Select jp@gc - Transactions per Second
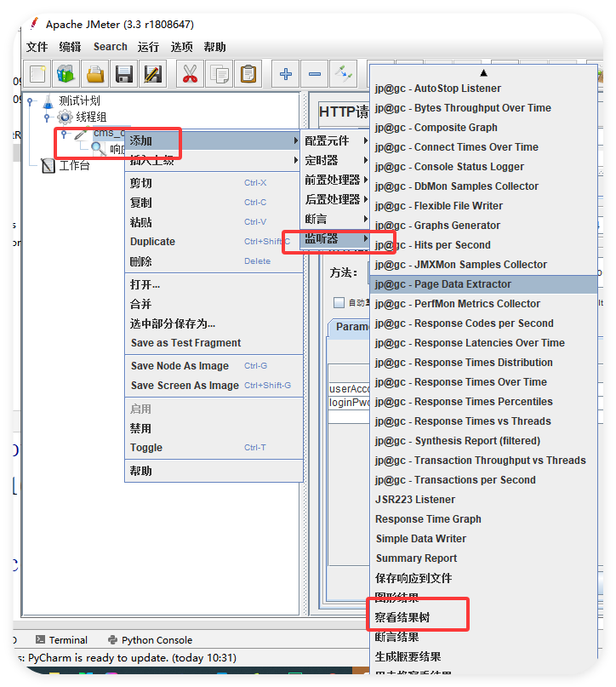 [483, 480]
